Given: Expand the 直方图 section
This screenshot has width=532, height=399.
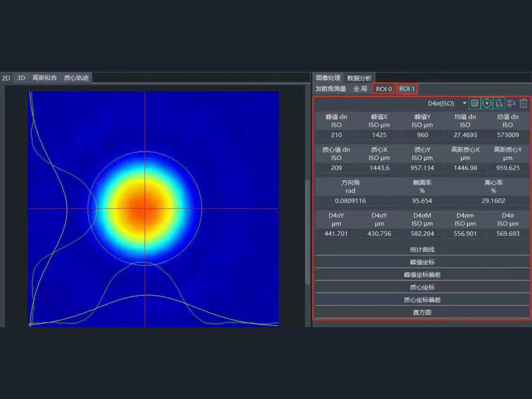Looking at the screenshot, I should 422,312.
